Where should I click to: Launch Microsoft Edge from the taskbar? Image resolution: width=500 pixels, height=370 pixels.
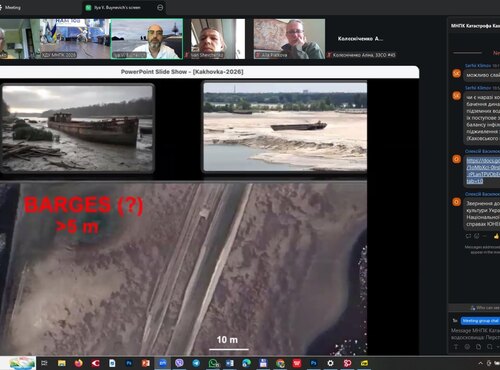click(247, 363)
